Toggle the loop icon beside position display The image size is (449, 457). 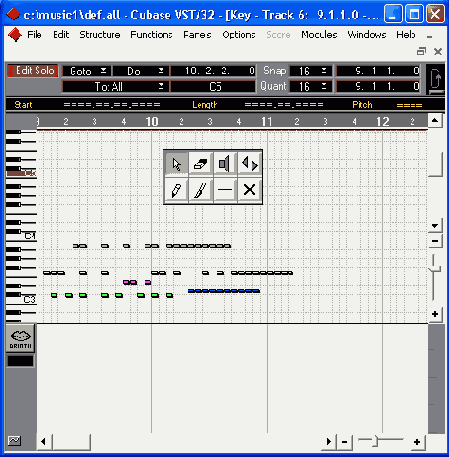[435, 79]
